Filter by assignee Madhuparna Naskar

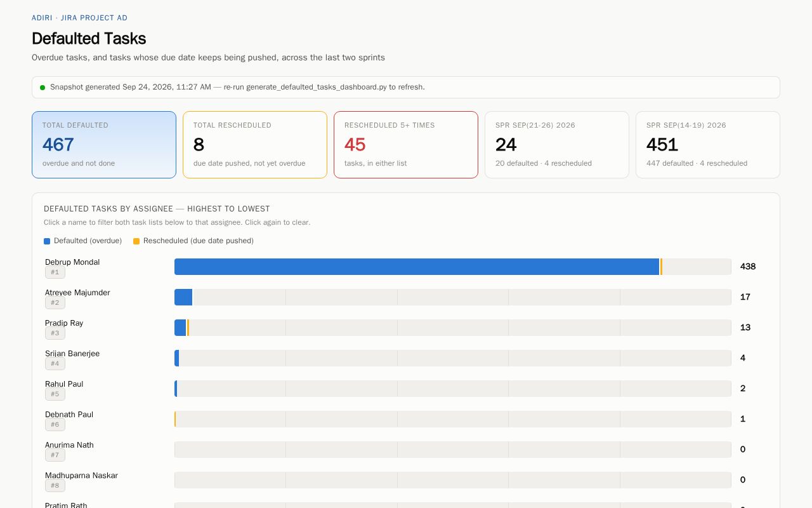point(81,476)
